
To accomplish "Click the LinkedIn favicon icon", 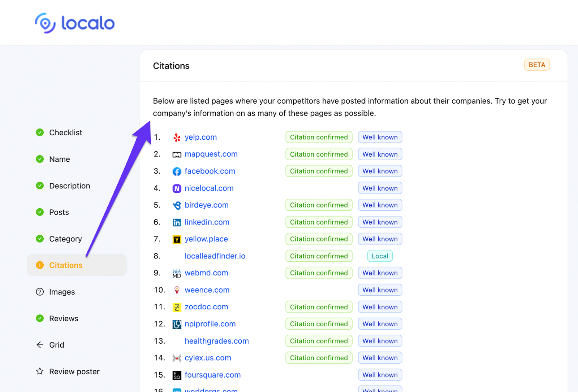I will pyautogui.click(x=177, y=222).
